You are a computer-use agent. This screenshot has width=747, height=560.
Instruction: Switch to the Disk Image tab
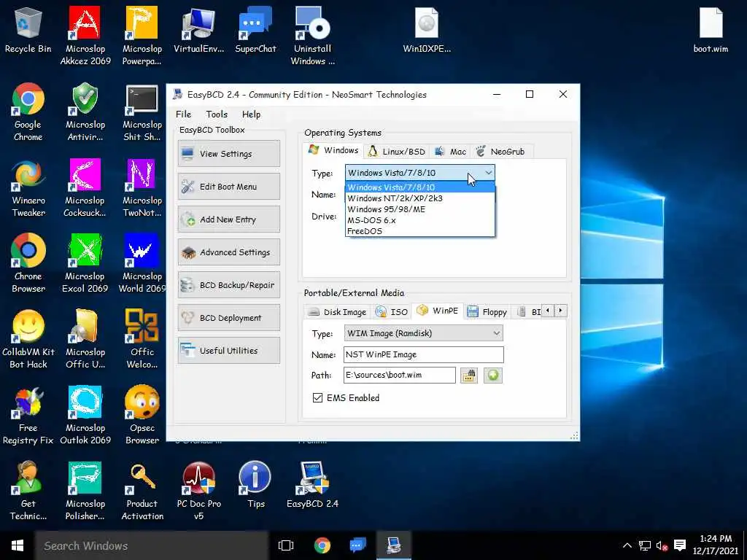(337, 312)
